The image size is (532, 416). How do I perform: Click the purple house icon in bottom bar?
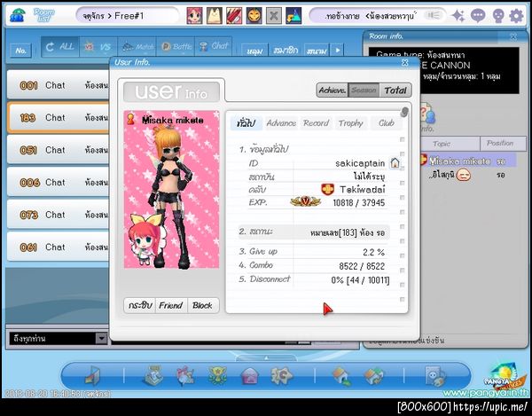[249, 377]
